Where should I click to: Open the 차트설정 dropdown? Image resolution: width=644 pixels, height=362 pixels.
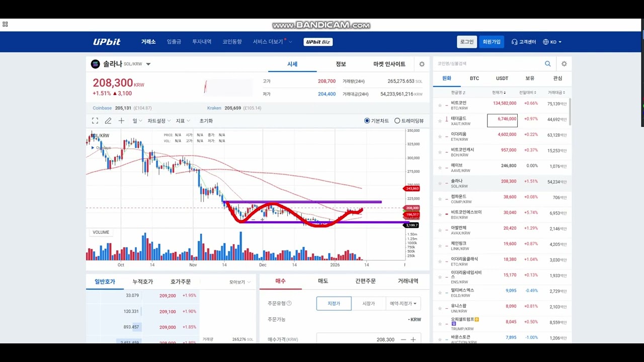[159, 121]
